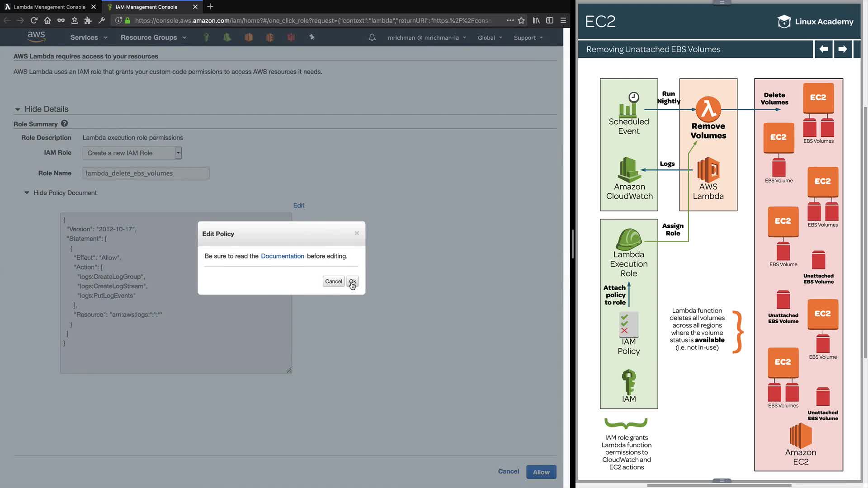The width and height of the screenshot is (868, 488).
Task: Go to next slide with right arrow
Action: click(x=842, y=49)
